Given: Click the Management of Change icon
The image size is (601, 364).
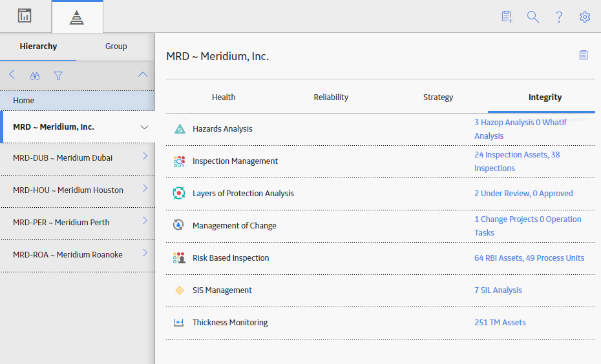Looking at the screenshot, I should coord(178,225).
